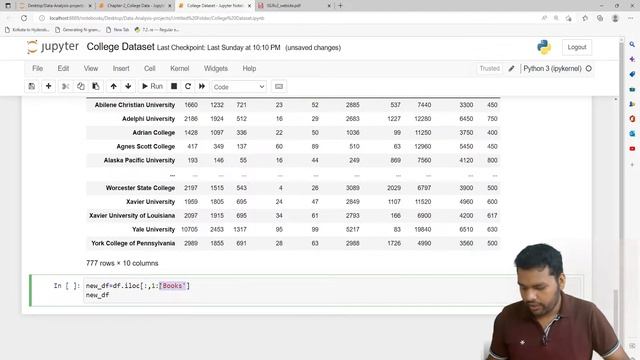Click the Trusted notebook button
Screen dimensions: 640x360
[x=489, y=69]
